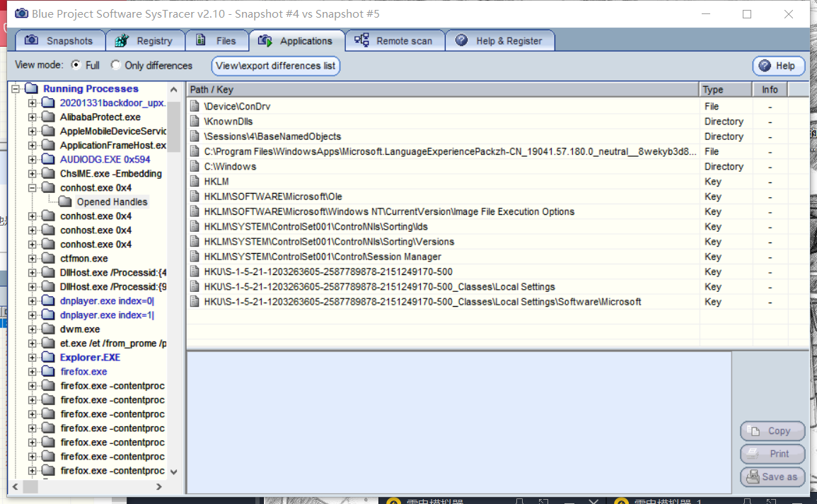Switch to the Registry tab
Screen dimensions: 817x504
[x=146, y=40]
